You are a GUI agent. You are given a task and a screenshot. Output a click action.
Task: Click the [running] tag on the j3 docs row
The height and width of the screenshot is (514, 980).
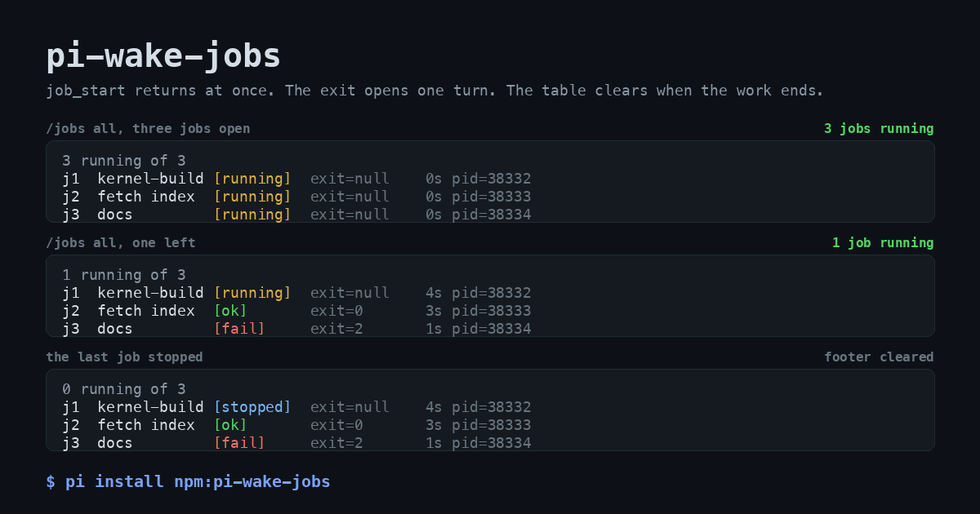(x=252, y=215)
